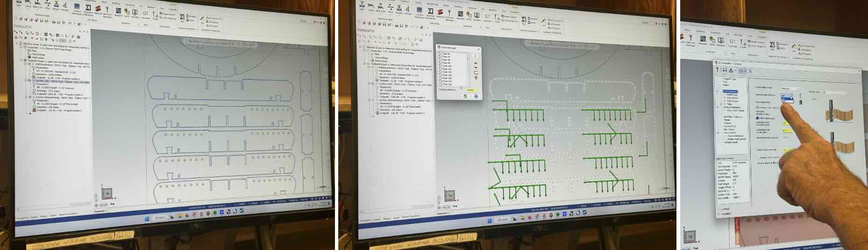The width and height of the screenshot is (868, 250).
Task: Confirm Chain Manager with the green checkmark
Action: (x=465, y=96)
